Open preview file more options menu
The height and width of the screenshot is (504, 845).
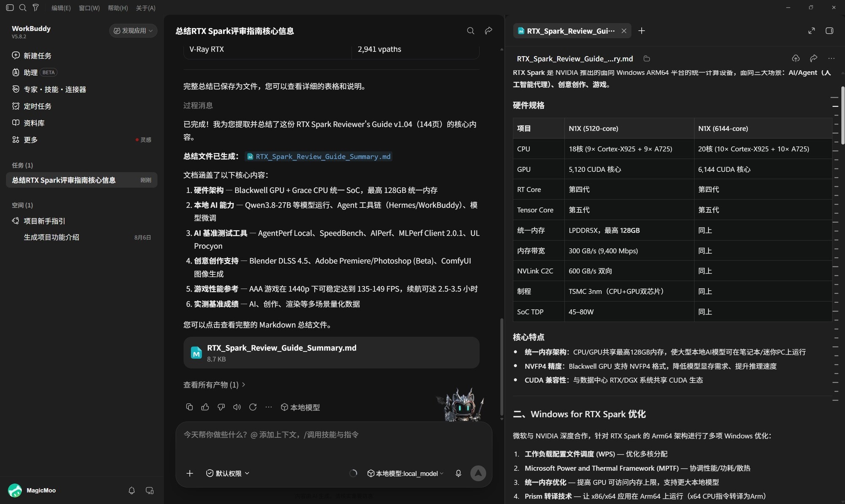pyautogui.click(x=831, y=58)
